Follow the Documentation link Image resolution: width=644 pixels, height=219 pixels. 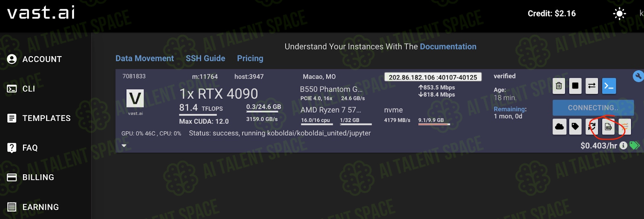[448, 46]
